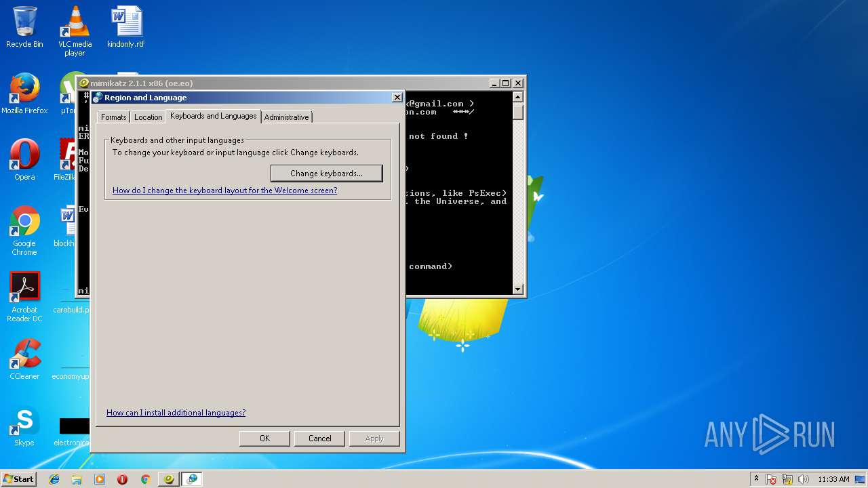The width and height of the screenshot is (868, 488).
Task: Click the Change keyboards button
Action: pos(326,174)
